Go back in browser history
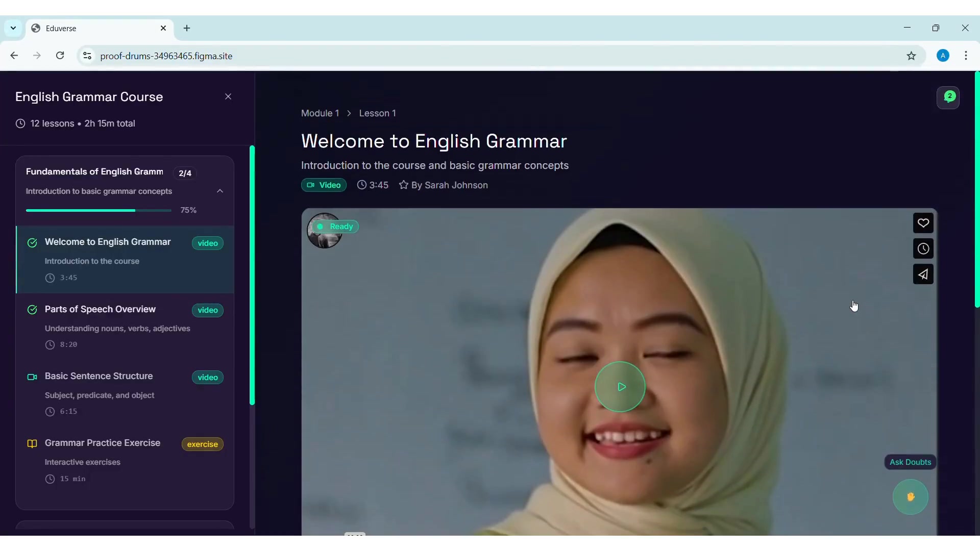Viewport: 980px width, 551px height. [x=14, y=56]
